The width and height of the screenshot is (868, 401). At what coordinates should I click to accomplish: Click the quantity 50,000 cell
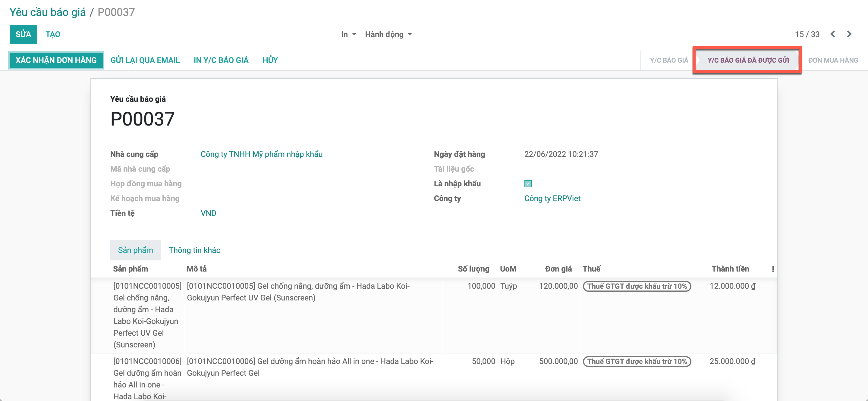click(x=483, y=361)
